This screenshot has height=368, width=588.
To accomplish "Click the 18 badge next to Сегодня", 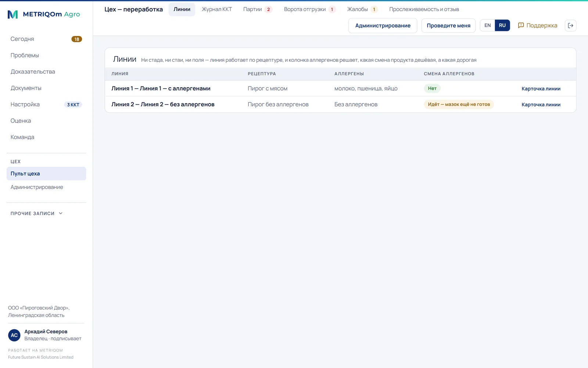I will pyautogui.click(x=76, y=39).
